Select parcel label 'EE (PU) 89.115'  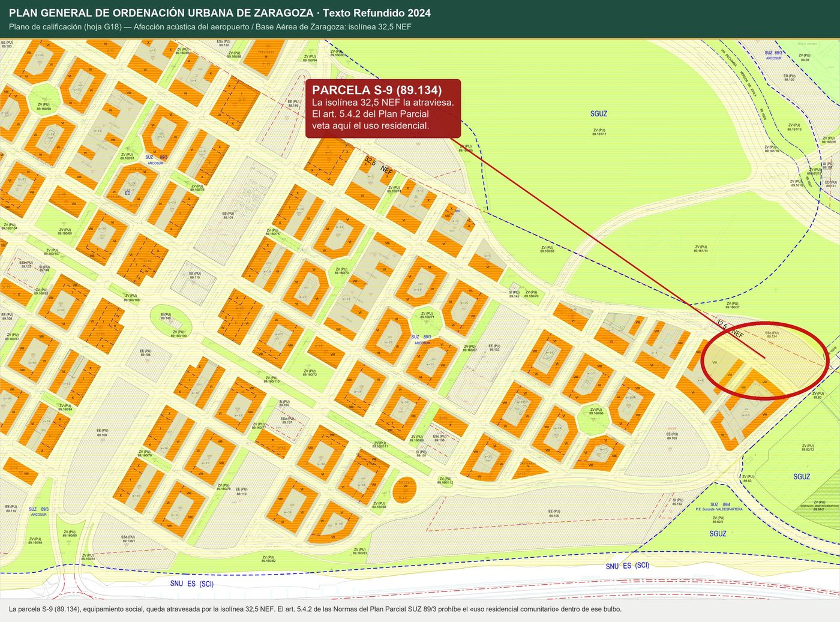194,275
